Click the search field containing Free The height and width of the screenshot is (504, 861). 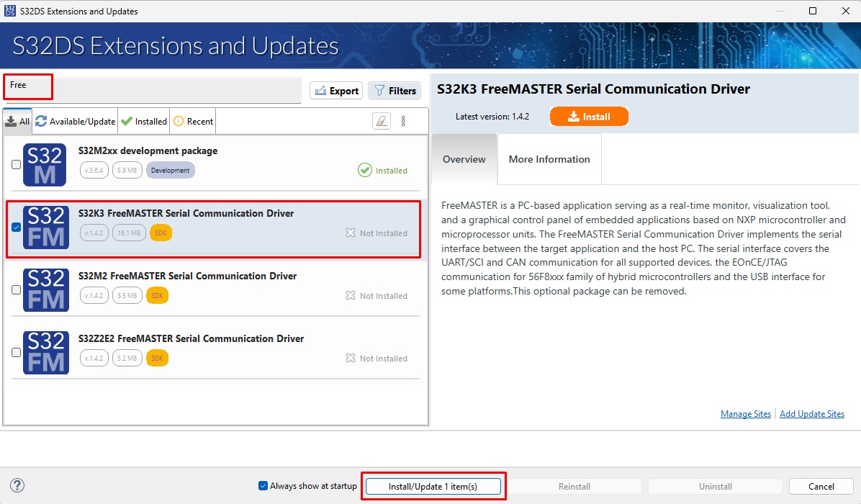click(x=151, y=91)
